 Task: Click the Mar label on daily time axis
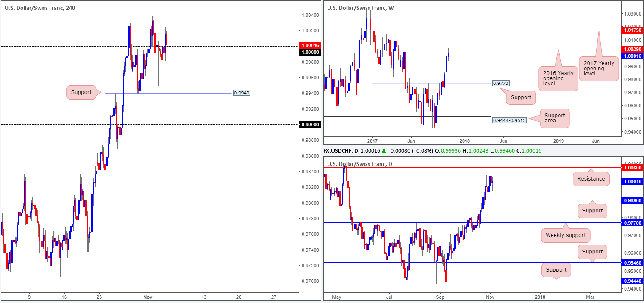(590, 297)
